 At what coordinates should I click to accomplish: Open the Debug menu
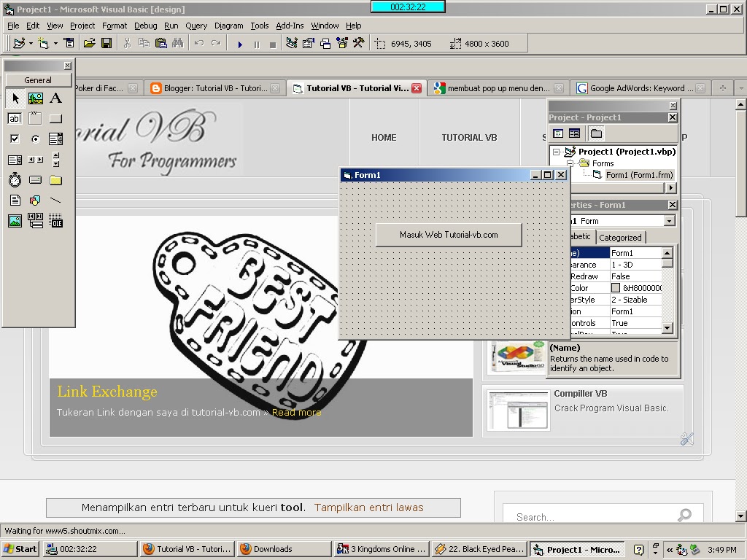(x=145, y=26)
